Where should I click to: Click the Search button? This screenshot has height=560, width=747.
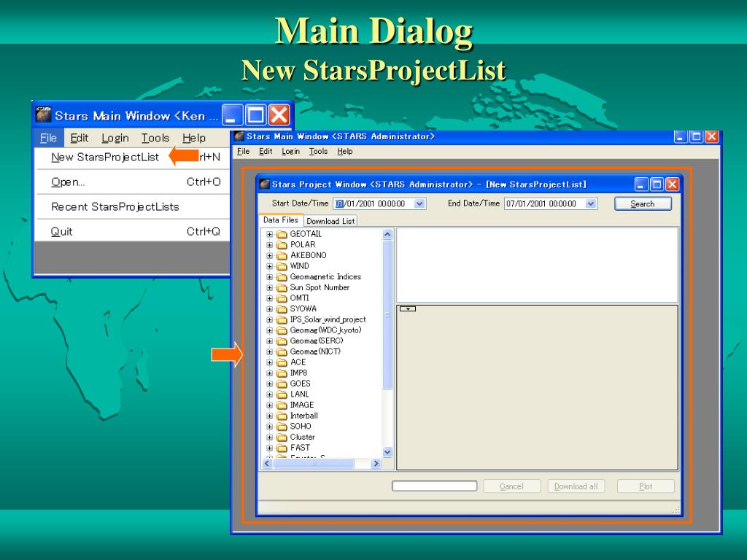coord(643,204)
